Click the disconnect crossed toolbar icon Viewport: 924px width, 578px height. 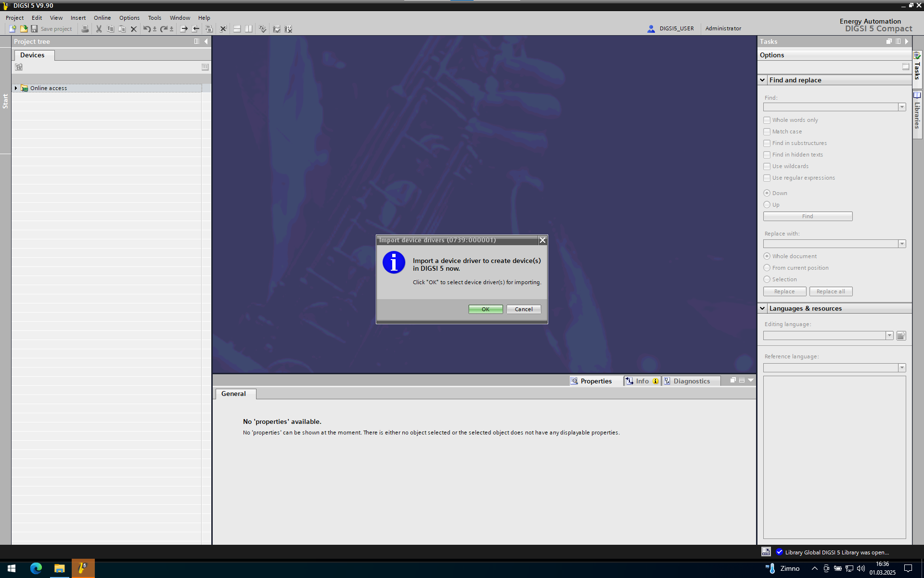(x=223, y=29)
